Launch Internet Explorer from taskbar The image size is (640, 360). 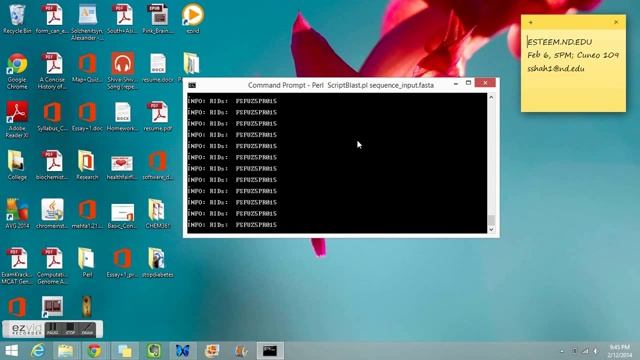[x=38, y=351]
